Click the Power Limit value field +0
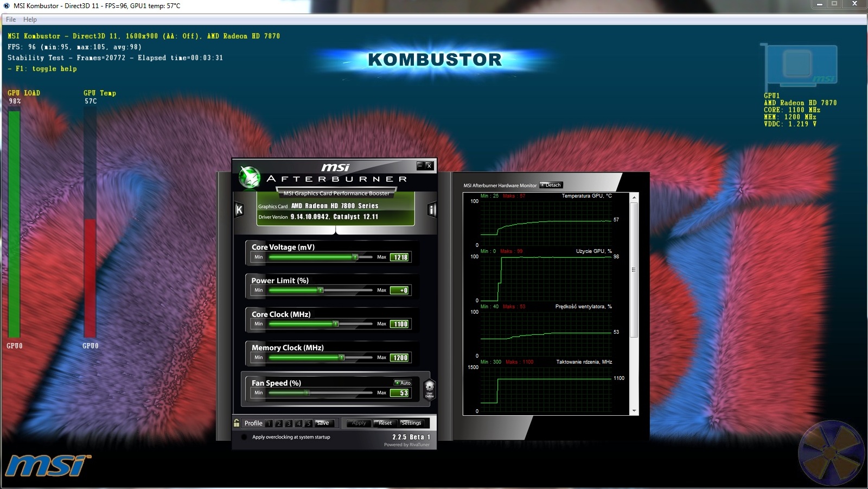Image resolution: width=868 pixels, height=489 pixels. tap(400, 290)
